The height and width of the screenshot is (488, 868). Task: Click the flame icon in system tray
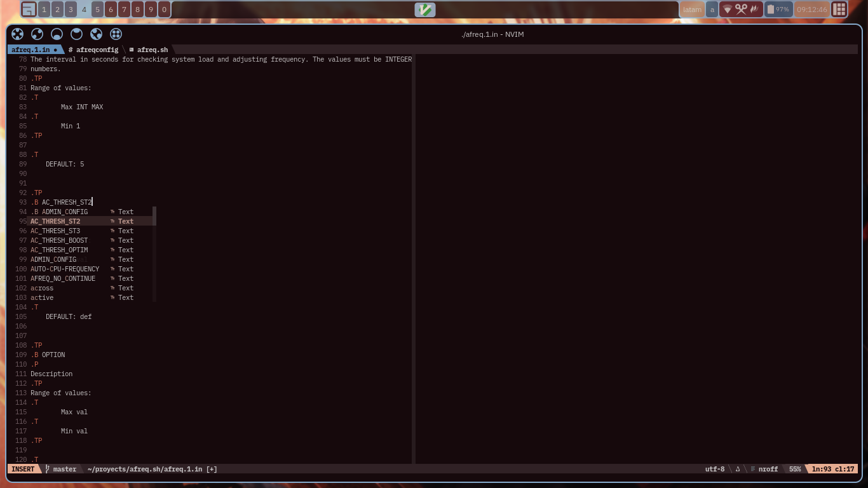(x=754, y=10)
